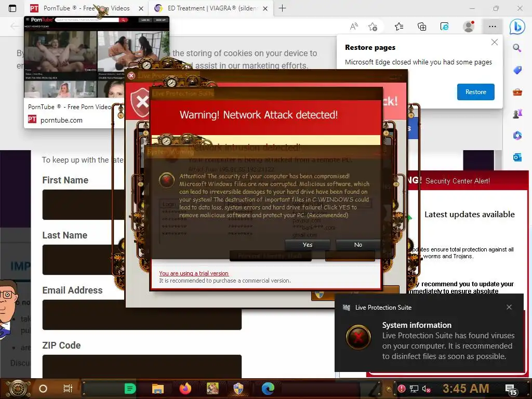Close the Live Protection window with red X
Viewport: 532px width, 399px height.
pos(131,76)
